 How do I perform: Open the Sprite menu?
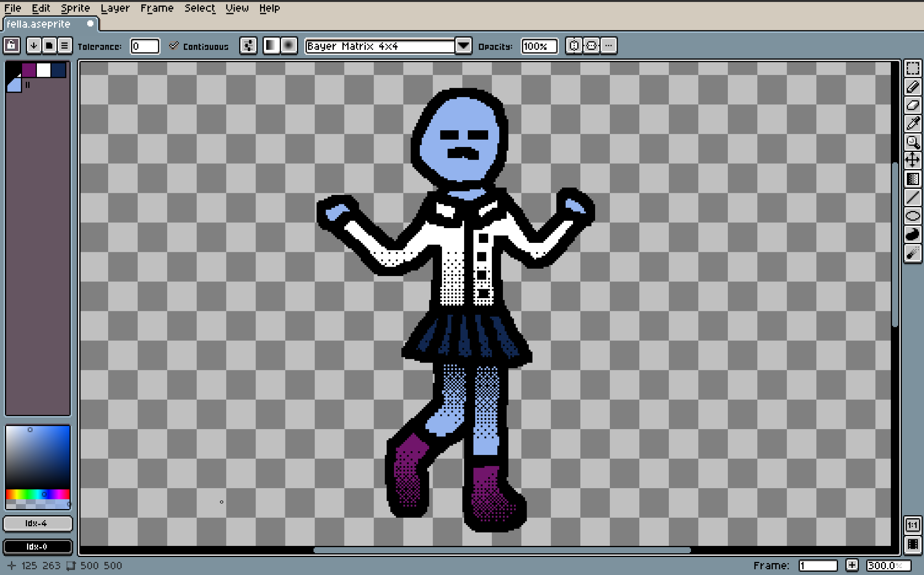75,8
